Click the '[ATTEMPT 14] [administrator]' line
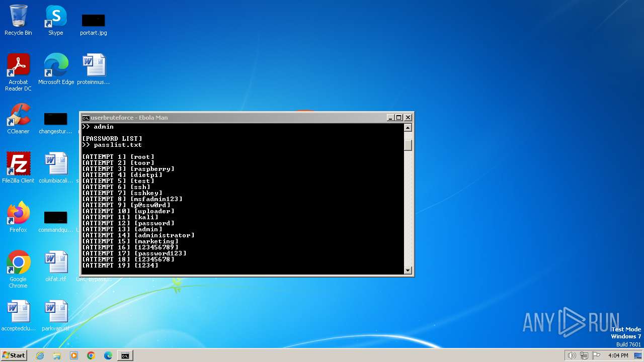The image size is (644, 362). [x=138, y=235]
